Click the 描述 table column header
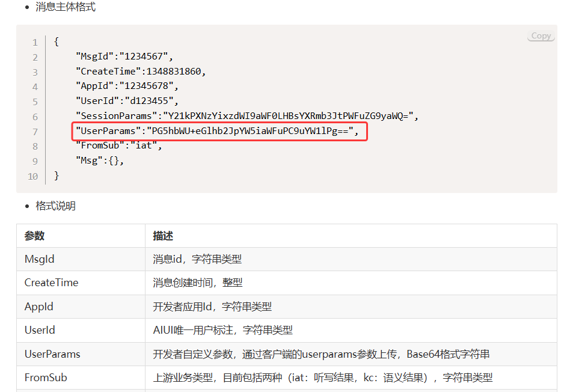Screen dimensions: 561x392 click(163, 236)
